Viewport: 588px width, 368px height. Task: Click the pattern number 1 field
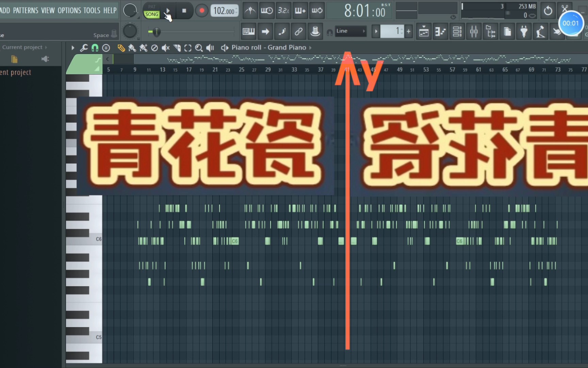392,32
